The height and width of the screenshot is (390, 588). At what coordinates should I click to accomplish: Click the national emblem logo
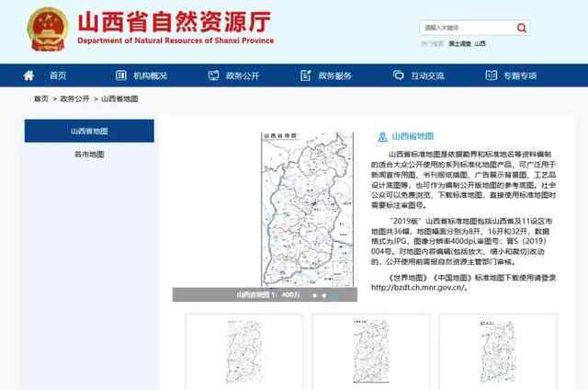[48, 29]
